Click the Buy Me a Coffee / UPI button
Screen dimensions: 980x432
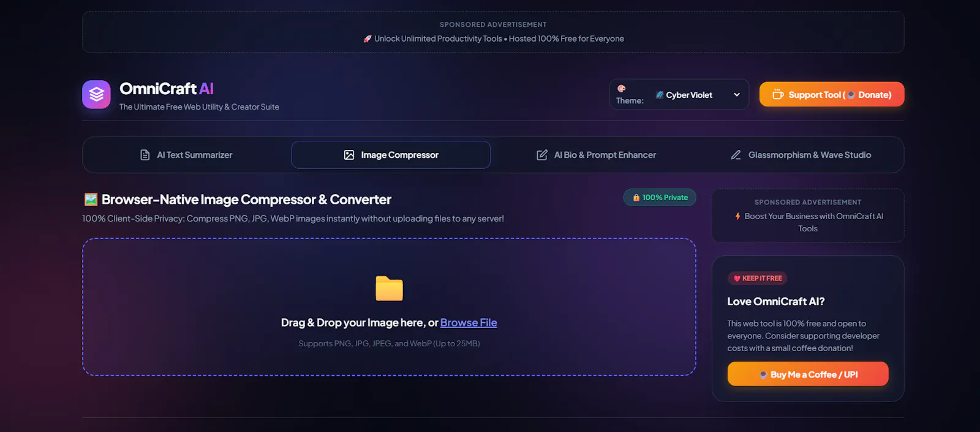pyautogui.click(x=808, y=374)
